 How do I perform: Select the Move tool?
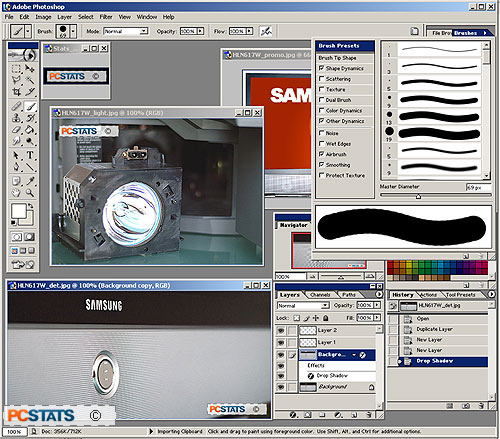click(30, 69)
